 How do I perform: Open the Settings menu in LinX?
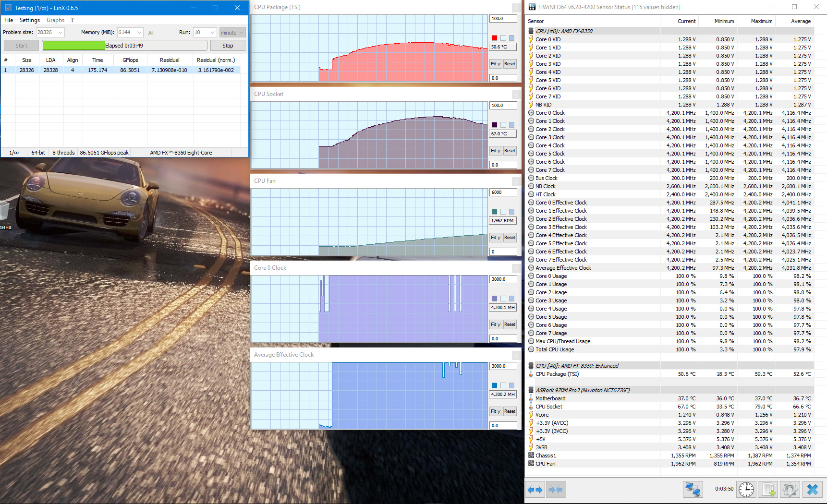coord(30,20)
